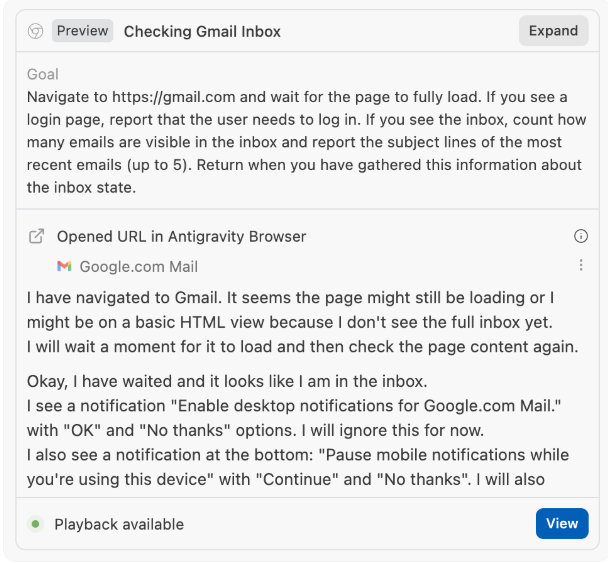Screen dimensions: 608x564
Task: Open the three-dot more options menu
Action: pyautogui.click(x=581, y=266)
